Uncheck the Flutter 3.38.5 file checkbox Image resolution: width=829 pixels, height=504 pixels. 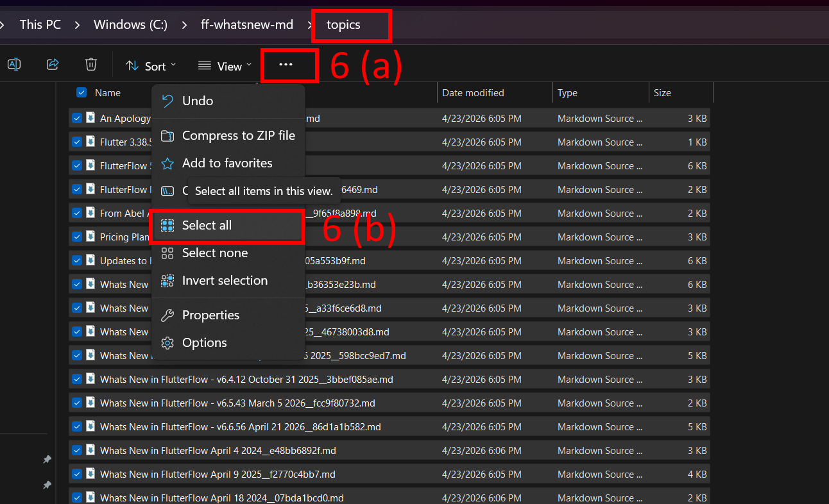77,142
